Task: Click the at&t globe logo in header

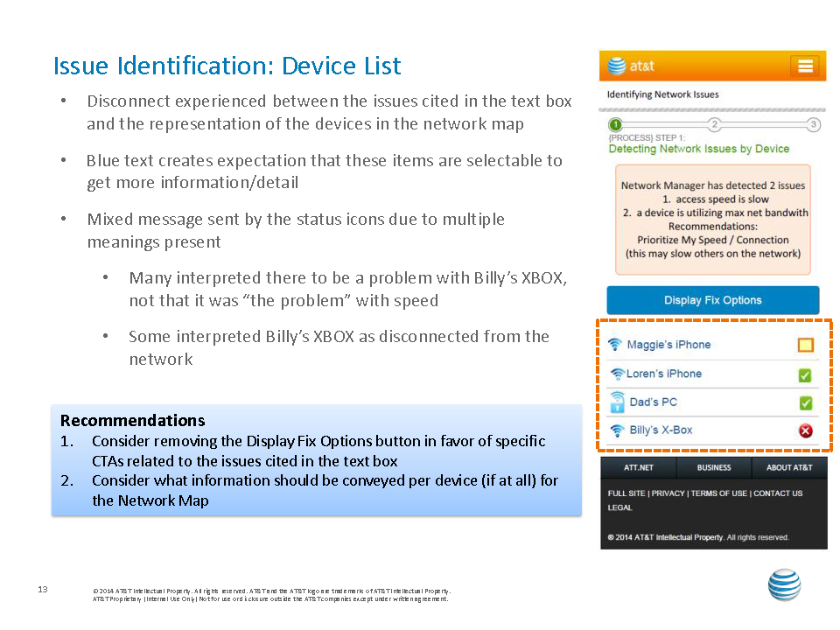Action: click(617, 66)
